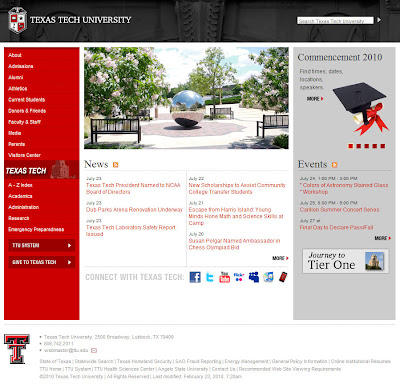Select Parents in the sidebar
400x384 pixels.
point(17,144)
